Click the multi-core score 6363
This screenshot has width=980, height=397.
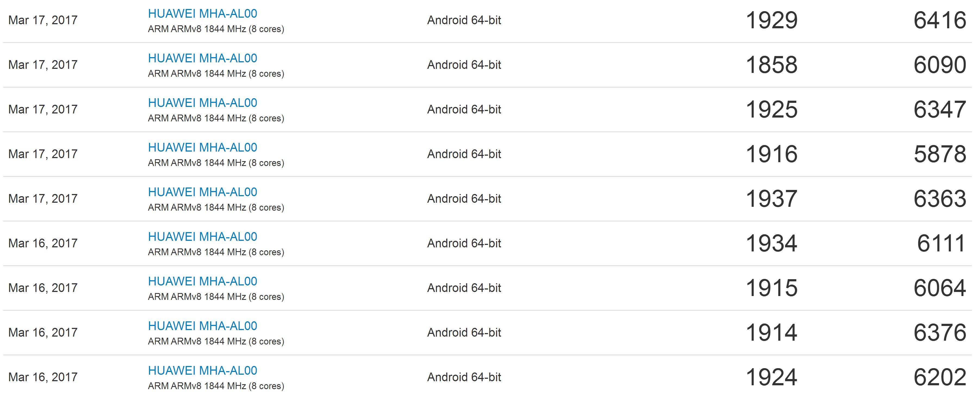(940, 199)
